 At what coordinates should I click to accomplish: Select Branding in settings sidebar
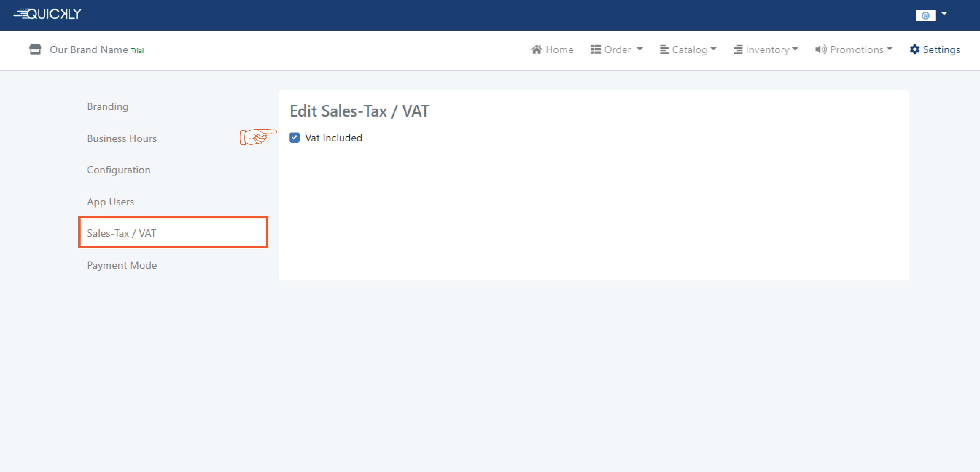point(108,107)
